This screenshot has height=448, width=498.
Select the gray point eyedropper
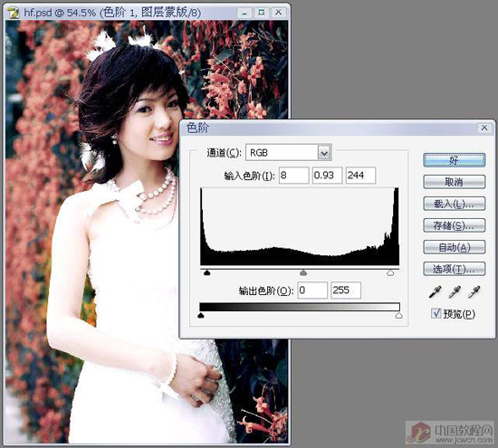455,291
